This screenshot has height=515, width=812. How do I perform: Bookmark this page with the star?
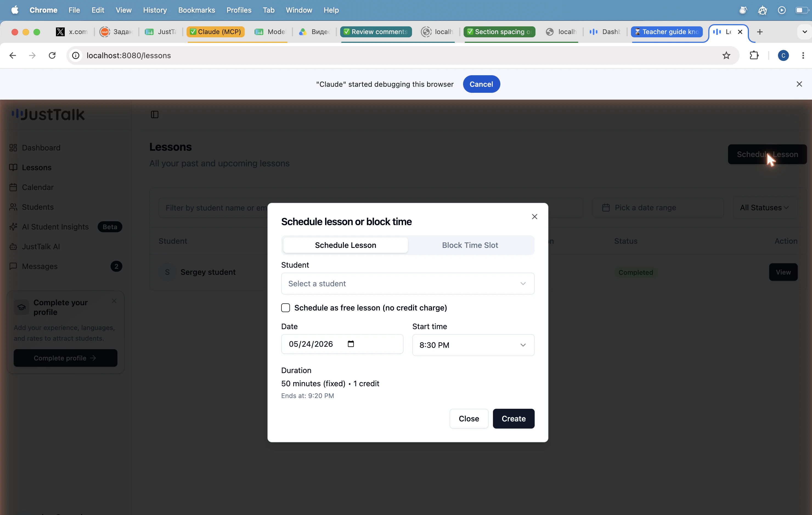click(726, 55)
